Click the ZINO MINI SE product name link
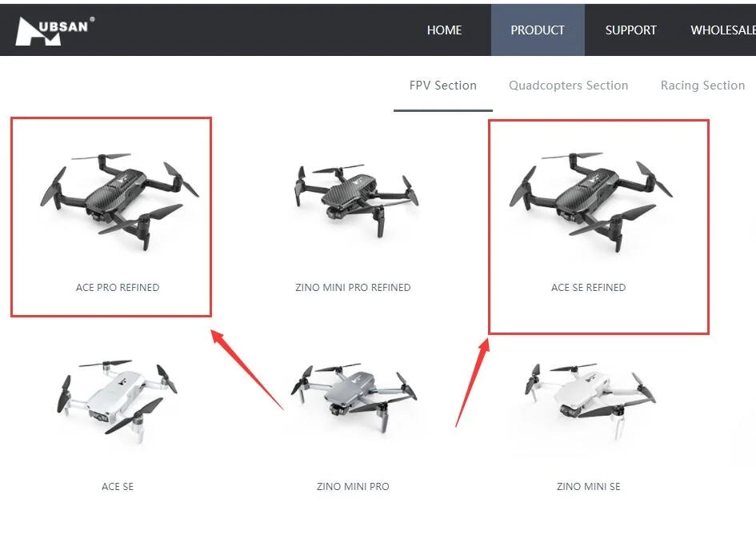Viewport: 756px width, 554px height. [588, 487]
